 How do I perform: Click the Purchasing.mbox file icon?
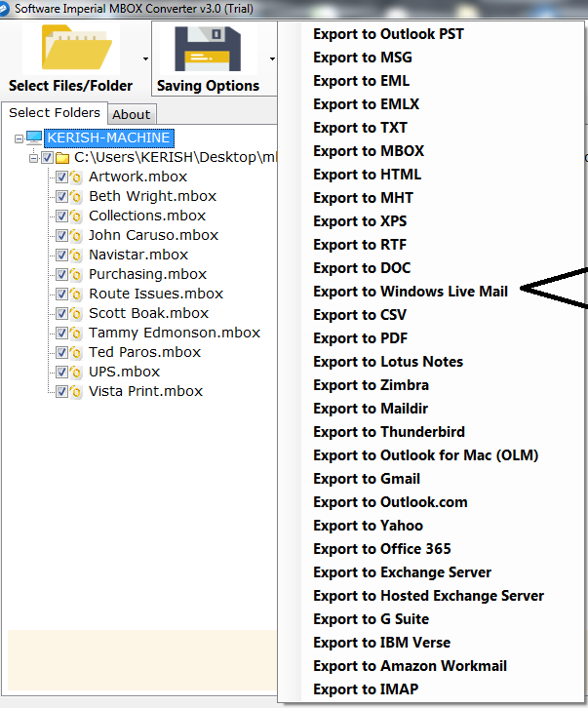[x=76, y=275]
